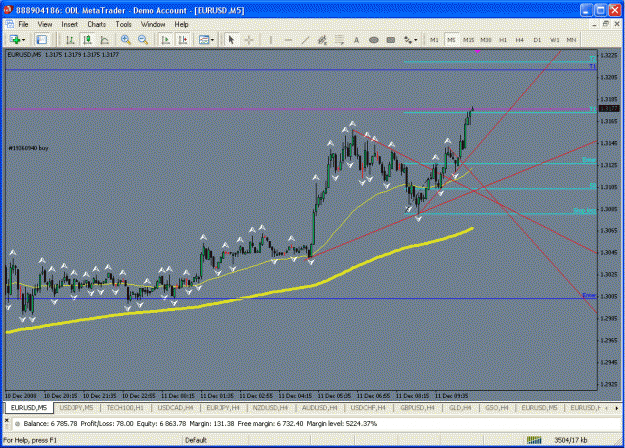Open the Charts menu
625x448 pixels.
(x=96, y=24)
